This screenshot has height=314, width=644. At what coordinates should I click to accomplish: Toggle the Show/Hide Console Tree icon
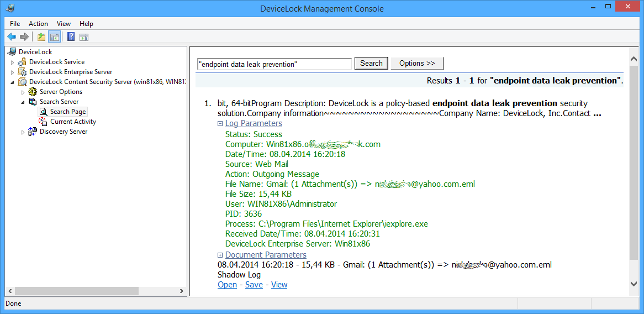(x=54, y=37)
